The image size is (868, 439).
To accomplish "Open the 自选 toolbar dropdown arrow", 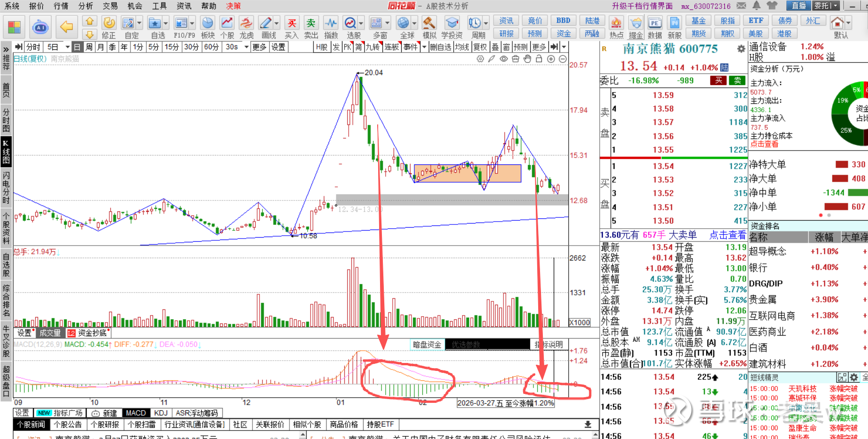I will tap(166, 23).
